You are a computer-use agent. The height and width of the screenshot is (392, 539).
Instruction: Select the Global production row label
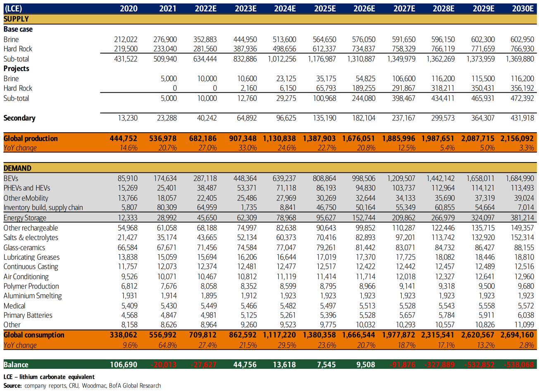(x=31, y=139)
